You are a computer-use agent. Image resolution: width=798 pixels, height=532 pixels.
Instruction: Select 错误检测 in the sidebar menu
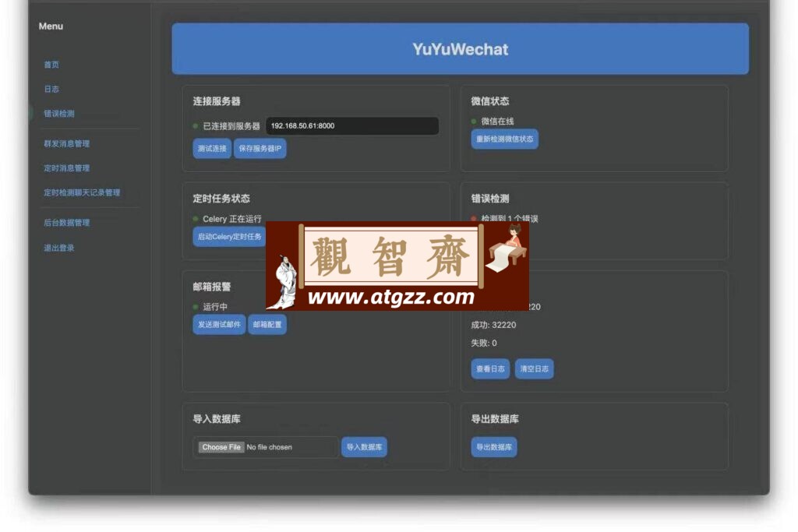59,114
